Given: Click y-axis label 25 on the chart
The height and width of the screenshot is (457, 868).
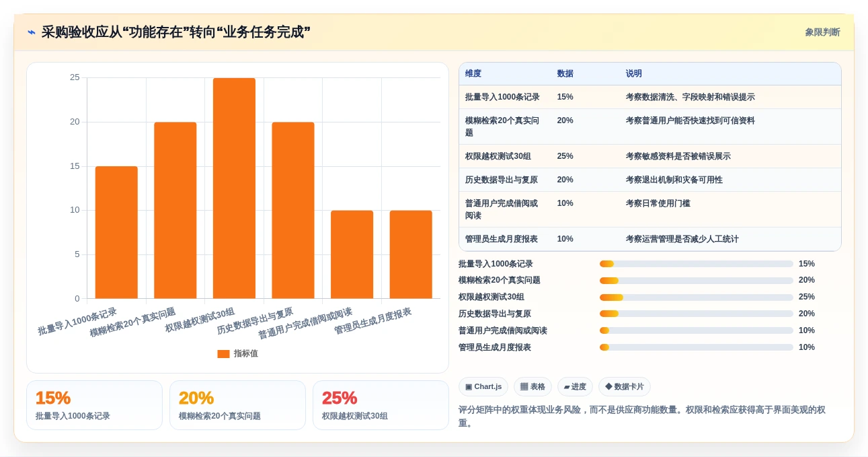Looking at the screenshot, I should (75, 77).
